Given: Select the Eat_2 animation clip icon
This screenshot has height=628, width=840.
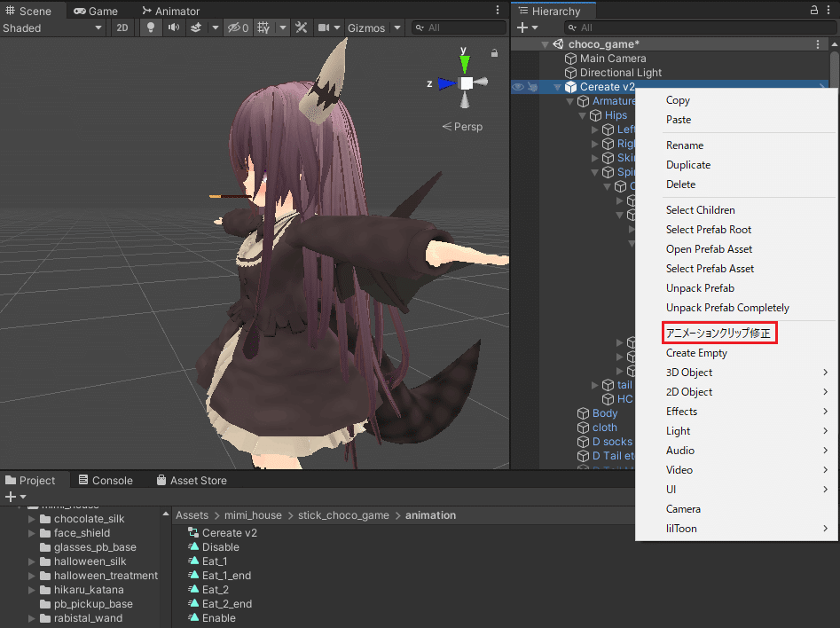Looking at the screenshot, I should (x=193, y=589).
